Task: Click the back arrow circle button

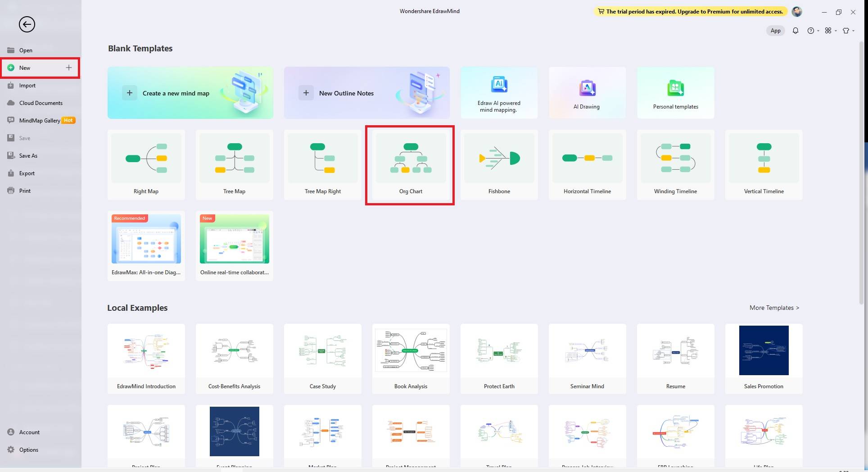Action: 27,24
